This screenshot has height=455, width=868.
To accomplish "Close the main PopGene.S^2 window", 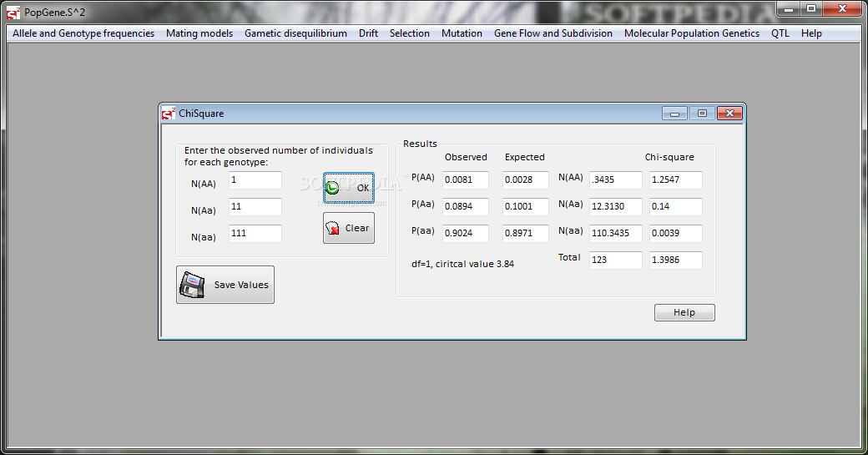I will point(842,9).
